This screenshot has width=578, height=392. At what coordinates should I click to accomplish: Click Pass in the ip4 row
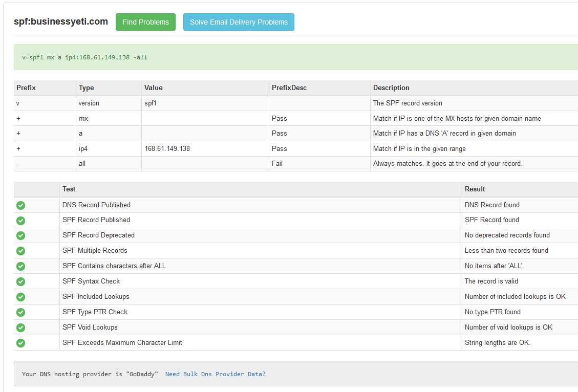pos(280,148)
